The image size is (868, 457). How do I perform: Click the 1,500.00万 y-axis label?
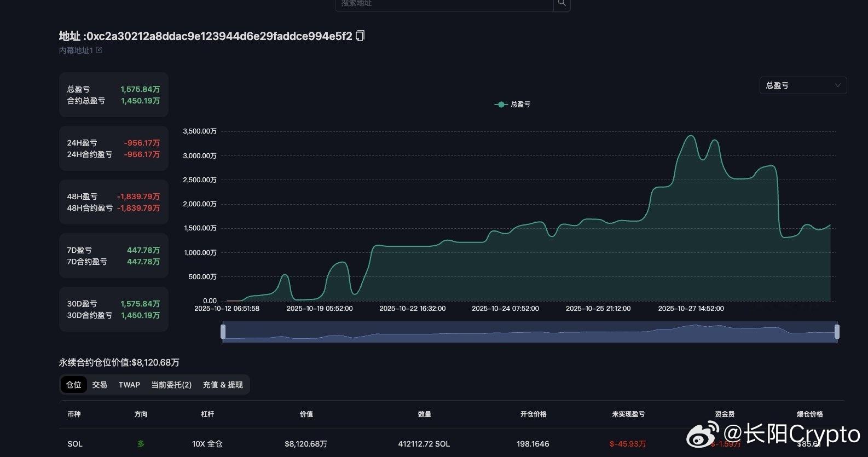pyautogui.click(x=200, y=228)
